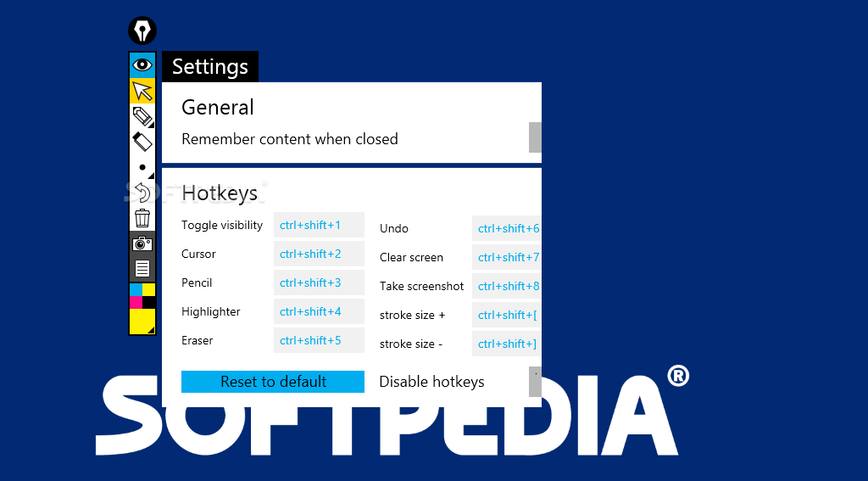Click the "Highlighter" hotkey label
This screenshot has height=481, width=868.
(x=211, y=311)
